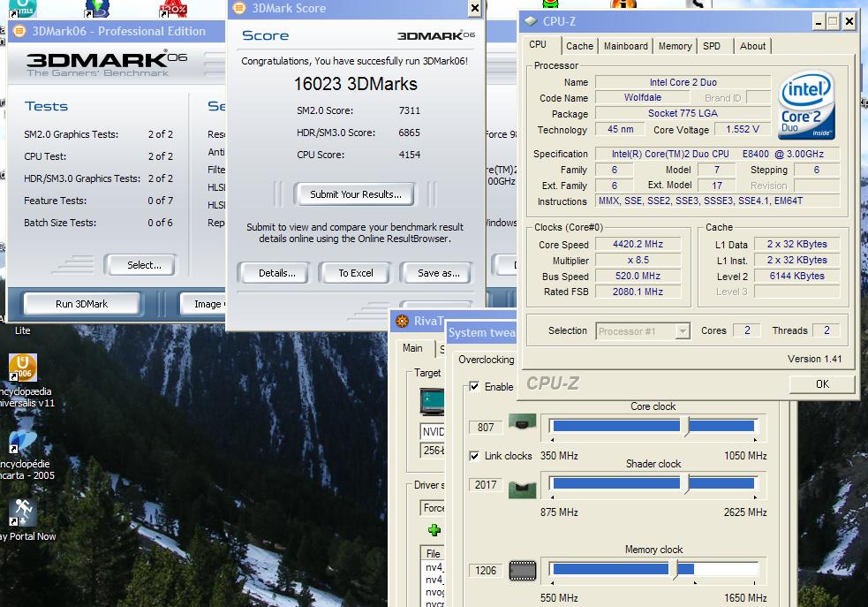The width and height of the screenshot is (868, 607).
Task: Switch to the Mainboard tab in CPU-Z
Action: 625,46
